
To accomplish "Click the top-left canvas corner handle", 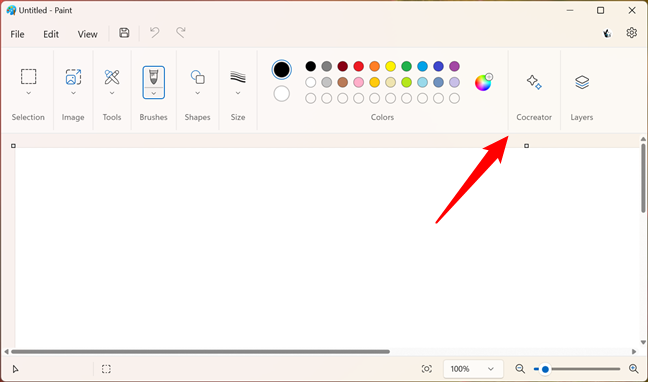I will 13,146.
